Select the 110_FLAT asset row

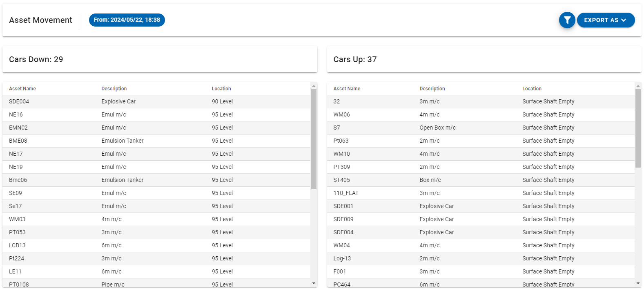click(x=346, y=193)
